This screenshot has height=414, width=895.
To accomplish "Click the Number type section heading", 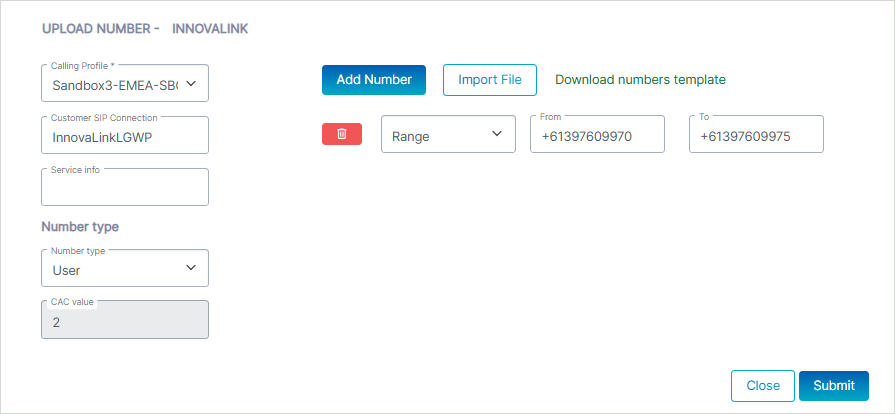I will pyautogui.click(x=80, y=227).
